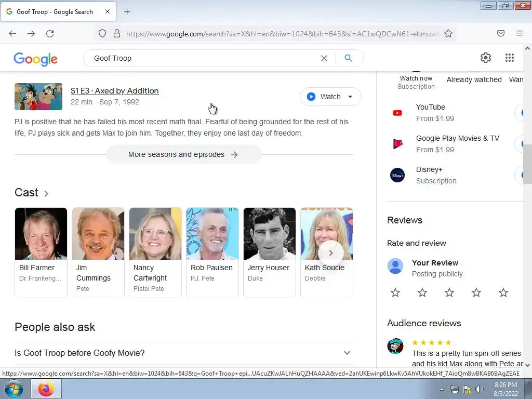
Task: Switch to Goof Troop - Google Search tab
Action: (58, 11)
